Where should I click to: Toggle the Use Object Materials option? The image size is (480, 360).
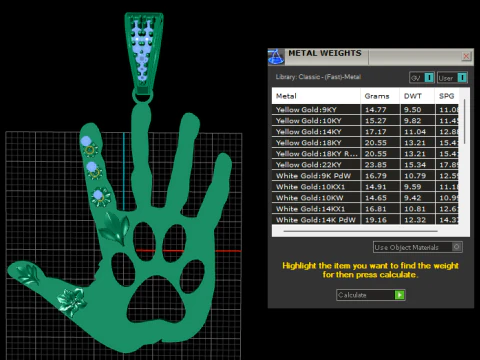(417, 247)
